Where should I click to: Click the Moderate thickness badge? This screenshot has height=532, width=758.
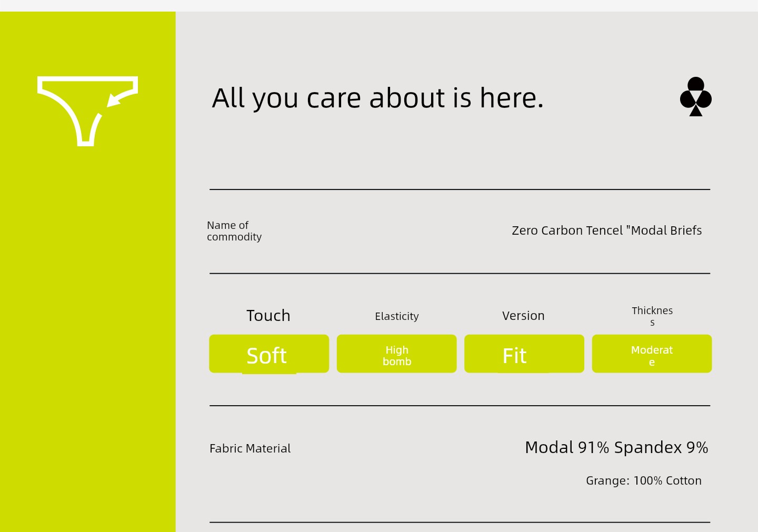(652, 354)
